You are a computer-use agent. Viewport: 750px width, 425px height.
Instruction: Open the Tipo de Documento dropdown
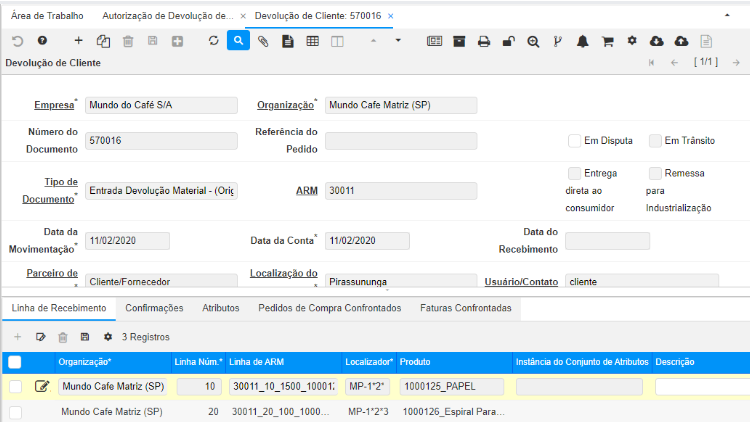coord(161,190)
